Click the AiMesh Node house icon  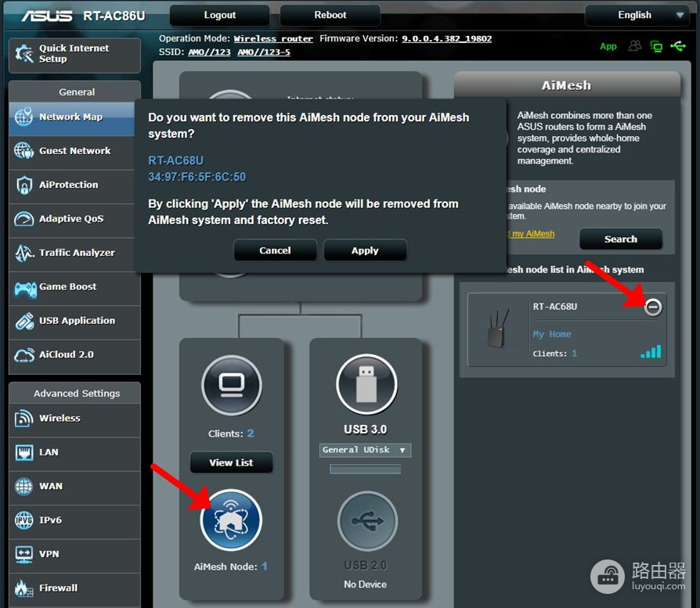click(x=231, y=520)
